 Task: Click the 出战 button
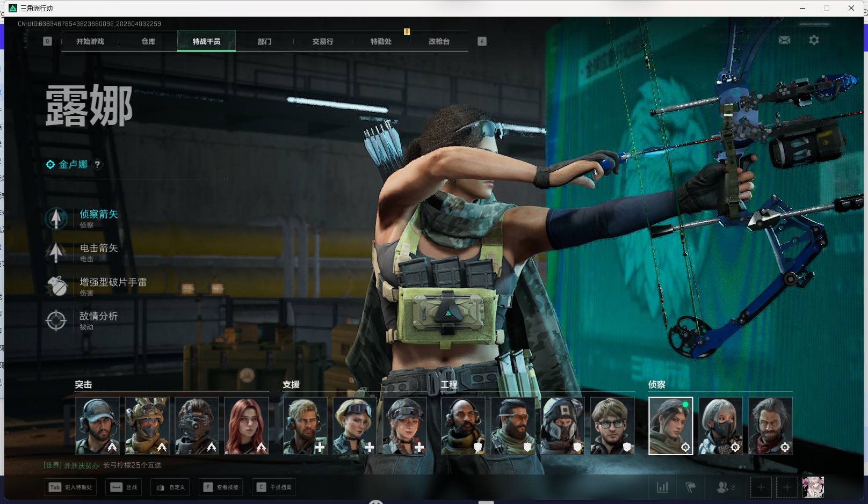(x=124, y=487)
